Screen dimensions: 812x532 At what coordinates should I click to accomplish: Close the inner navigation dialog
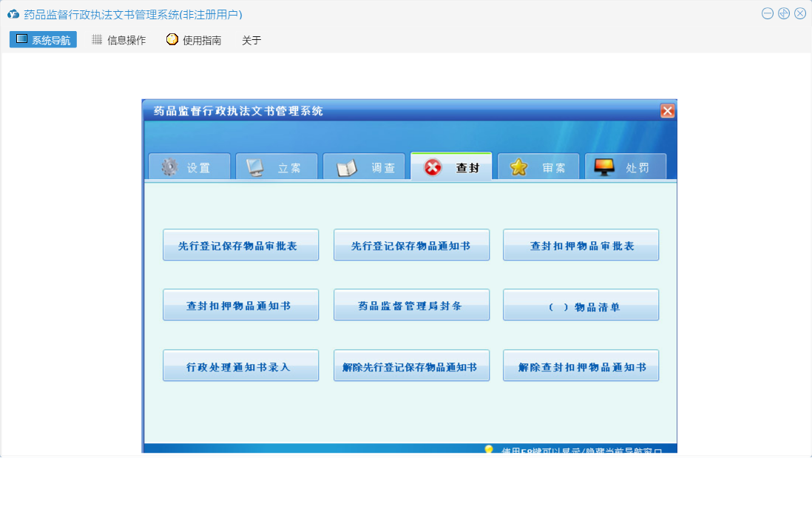(668, 111)
